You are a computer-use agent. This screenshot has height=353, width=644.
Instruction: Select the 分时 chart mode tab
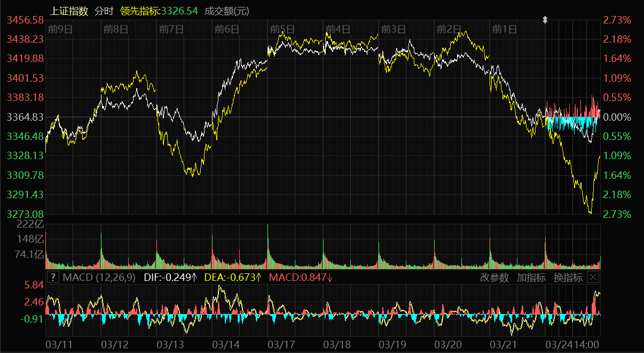104,11
